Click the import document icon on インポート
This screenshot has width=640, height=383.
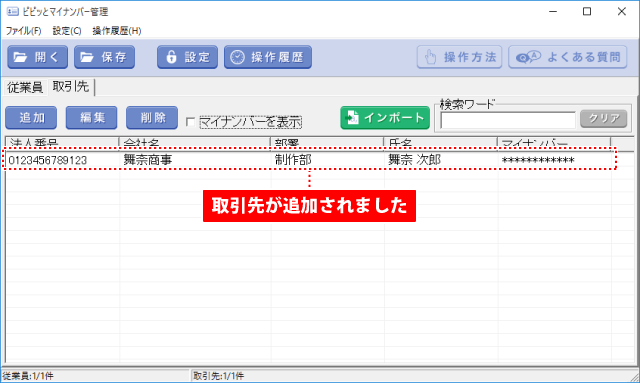[352, 118]
